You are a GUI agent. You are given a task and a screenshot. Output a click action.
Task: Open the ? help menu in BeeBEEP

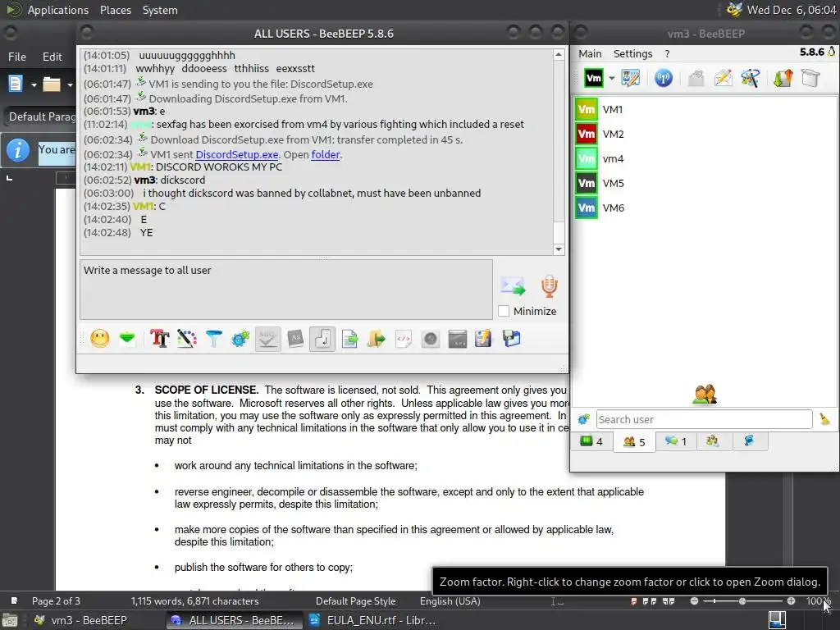[667, 53]
